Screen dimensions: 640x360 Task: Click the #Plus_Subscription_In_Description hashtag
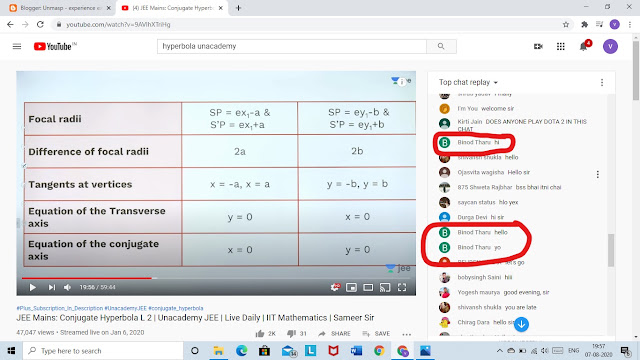point(60,308)
